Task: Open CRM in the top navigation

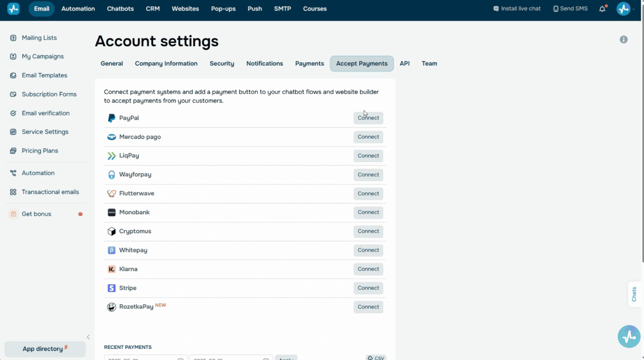Action: (153, 9)
